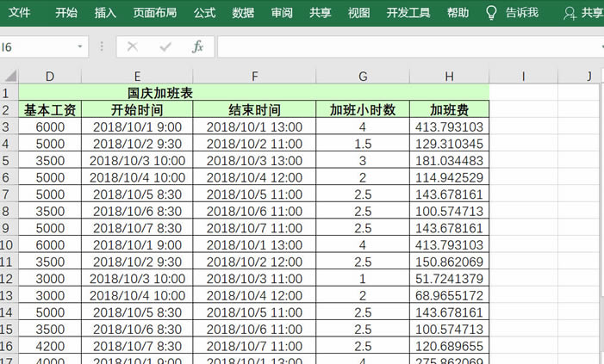Click the cancel X icon in formula bar
The height and width of the screenshot is (364, 604).
click(132, 46)
